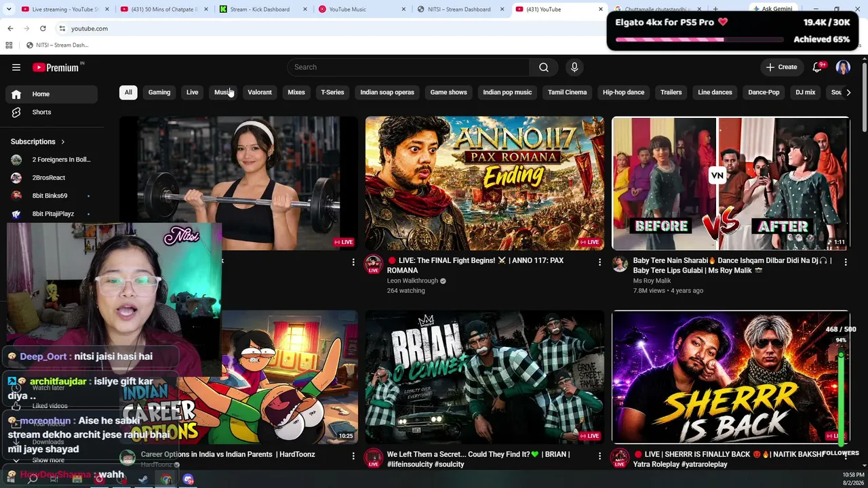Open the 2BrosReact subscription
Viewport: 868px width, 488px height.
click(x=52, y=178)
